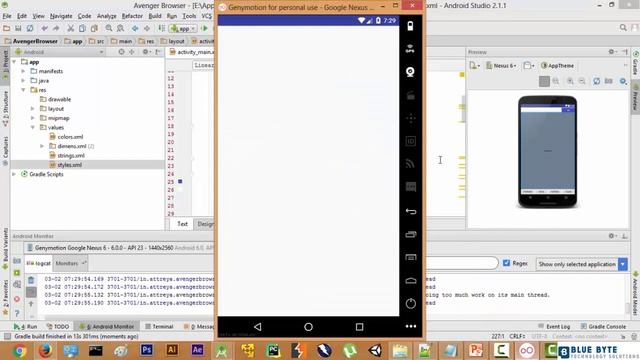The width and height of the screenshot is (640, 360).
Task: Select strings.xml in project tree
Action: click(71, 156)
